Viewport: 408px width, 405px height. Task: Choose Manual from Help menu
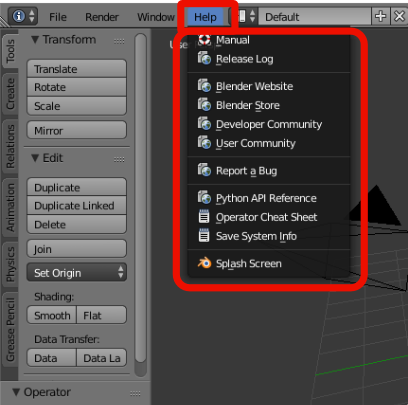pyautogui.click(x=269, y=40)
